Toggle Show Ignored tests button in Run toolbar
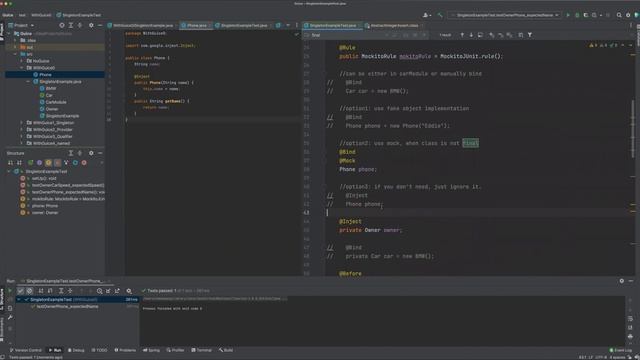 (x=29, y=291)
